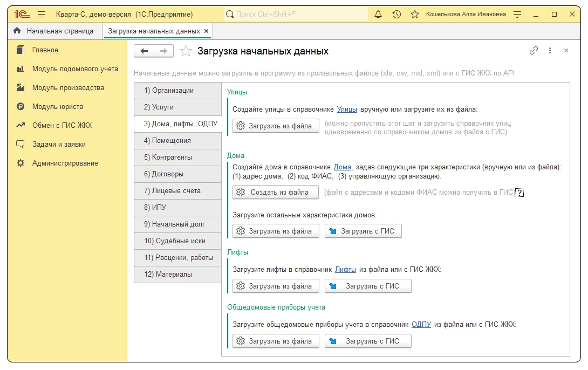Open Модуль производства section
Image resolution: width=588 pixels, height=370 pixels.
coord(68,88)
